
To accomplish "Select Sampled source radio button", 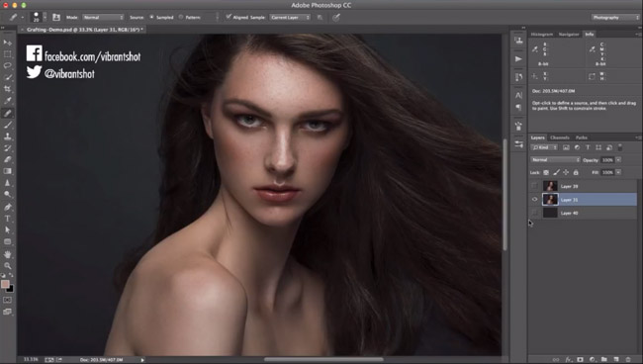I will click(151, 17).
